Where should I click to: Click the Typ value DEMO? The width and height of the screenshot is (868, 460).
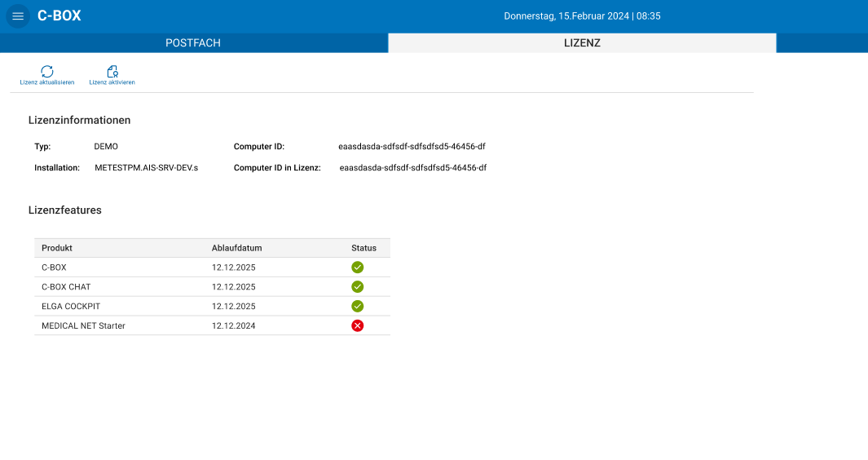106,146
